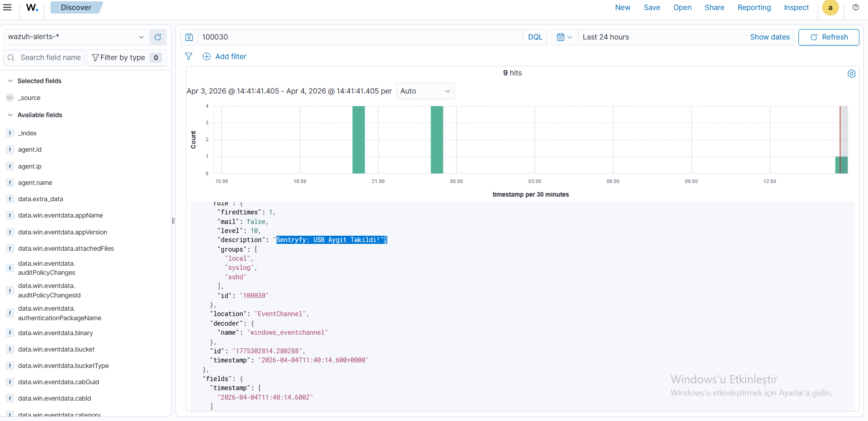Click the Refresh button
The height and width of the screenshot is (421, 868).
[x=828, y=37]
